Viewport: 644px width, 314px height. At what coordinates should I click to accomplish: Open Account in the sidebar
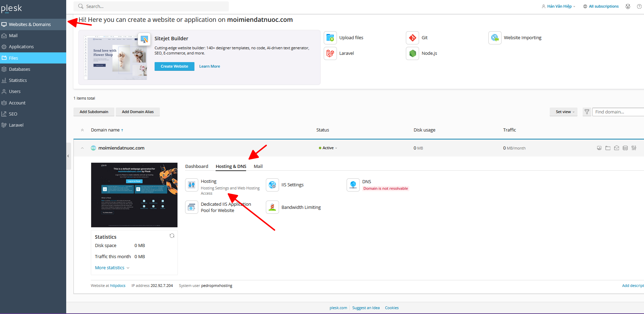(33, 103)
